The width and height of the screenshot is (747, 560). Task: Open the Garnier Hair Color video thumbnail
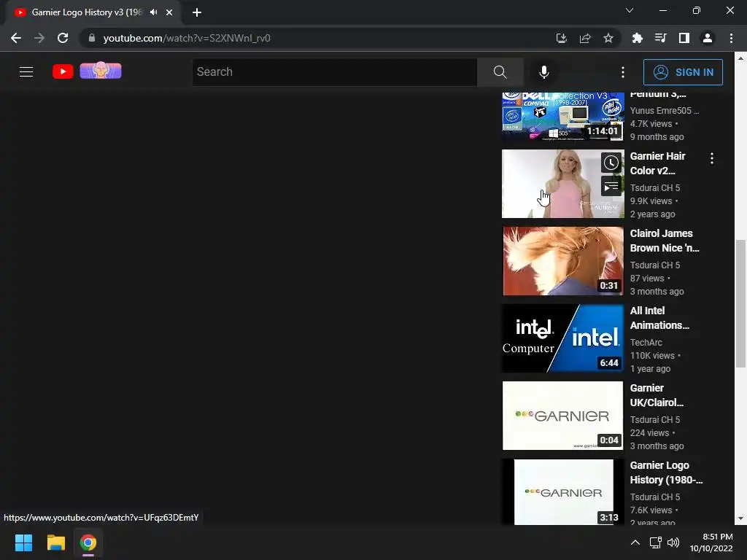(x=562, y=184)
